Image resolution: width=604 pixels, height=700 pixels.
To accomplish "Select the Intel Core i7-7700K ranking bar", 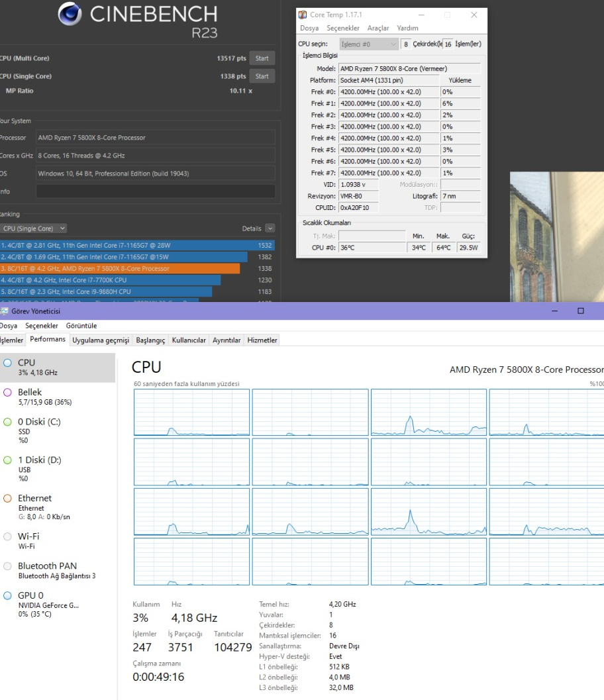I will point(110,280).
